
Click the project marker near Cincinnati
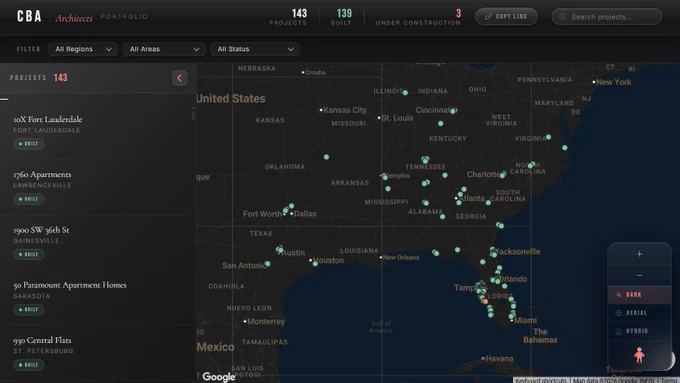click(x=453, y=111)
